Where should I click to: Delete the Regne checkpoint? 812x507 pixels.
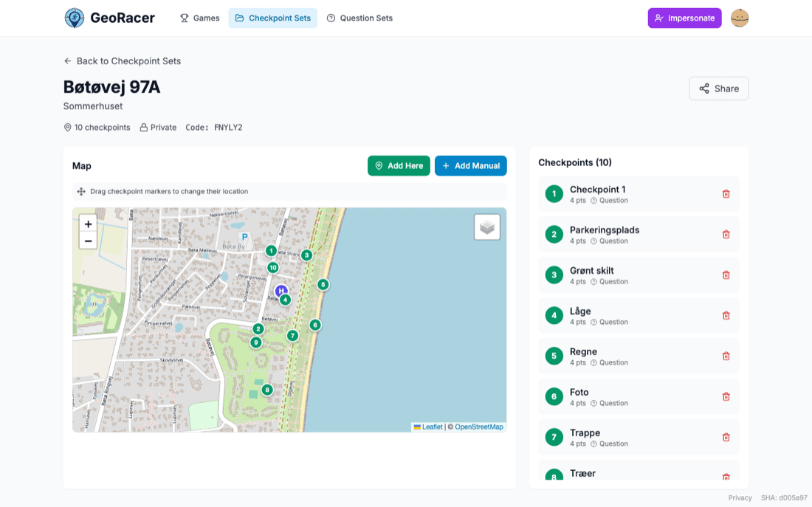(x=726, y=356)
